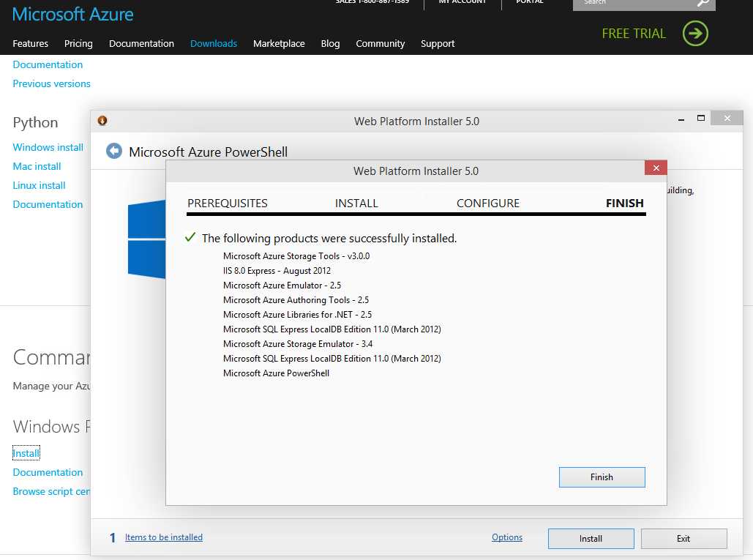Open the Items to be installed link

(164, 537)
